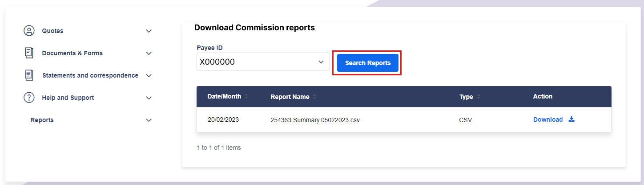This screenshot has height=185, width=644.
Task: Open the Payee ID dropdown
Action: [263, 62]
